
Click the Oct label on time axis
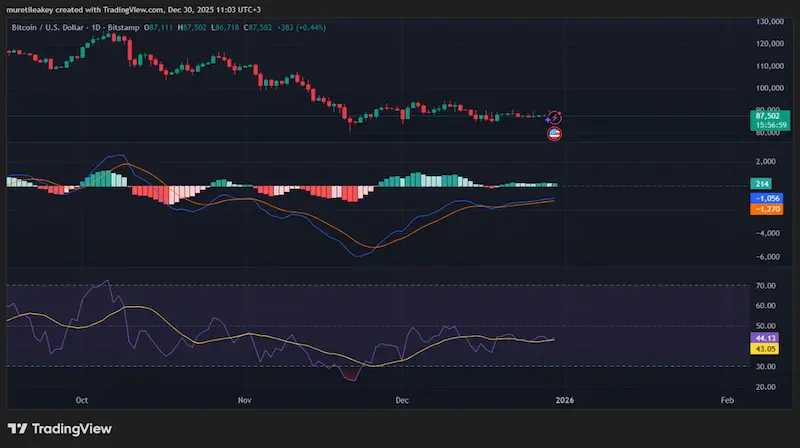(x=82, y=399)
